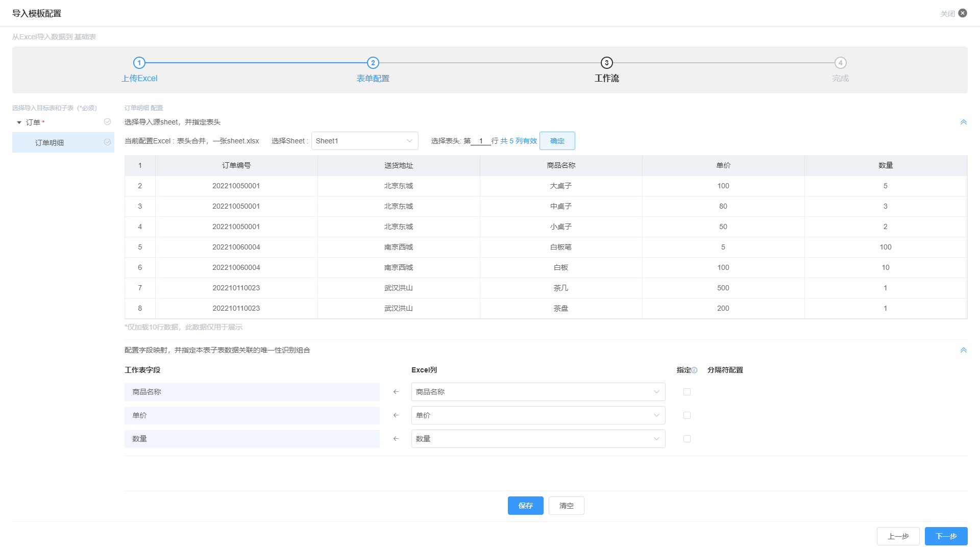Click the 商品名称 worksheet field box
Image resolution: width=980 pixels, height=551 pixels.
pos(252,392)
